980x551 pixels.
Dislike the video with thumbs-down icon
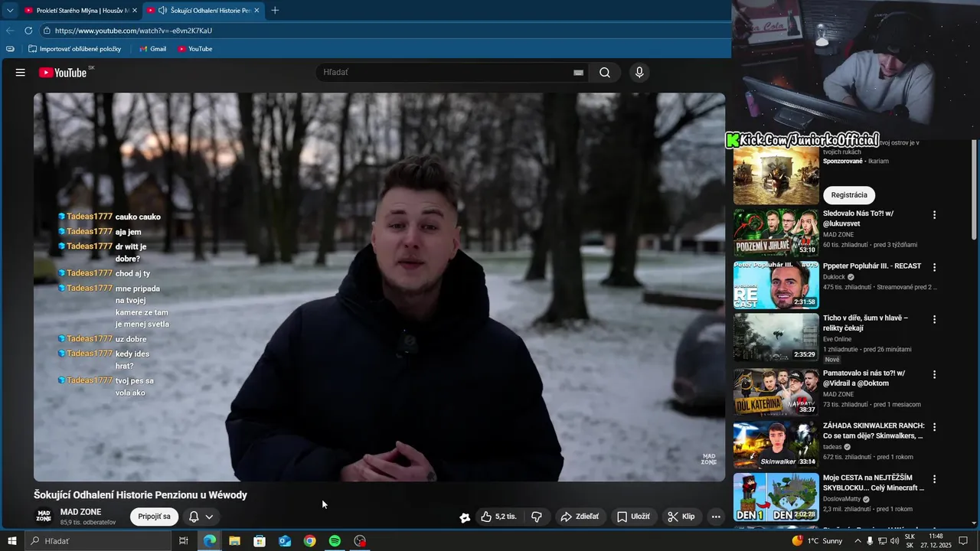537,517
